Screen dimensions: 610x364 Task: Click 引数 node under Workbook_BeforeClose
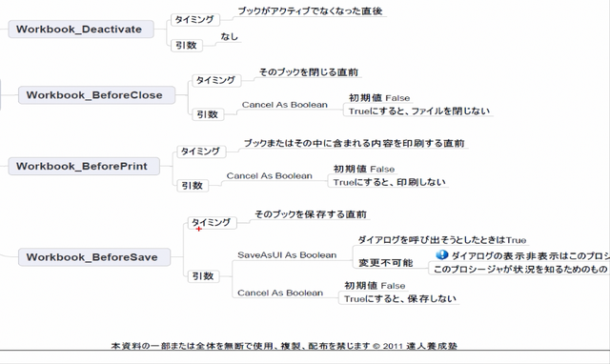pyautogui.click(x=208, y=114)
